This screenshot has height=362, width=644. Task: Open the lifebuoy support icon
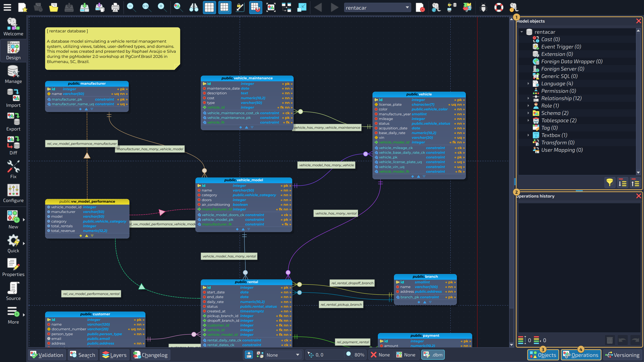click(499, 8)
